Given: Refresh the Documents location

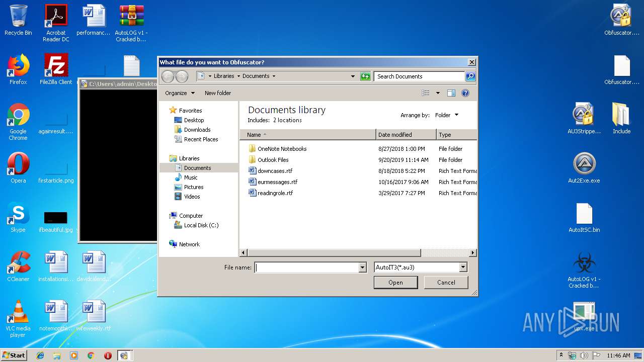Looking at the screenshot, I should coord(365,76).
